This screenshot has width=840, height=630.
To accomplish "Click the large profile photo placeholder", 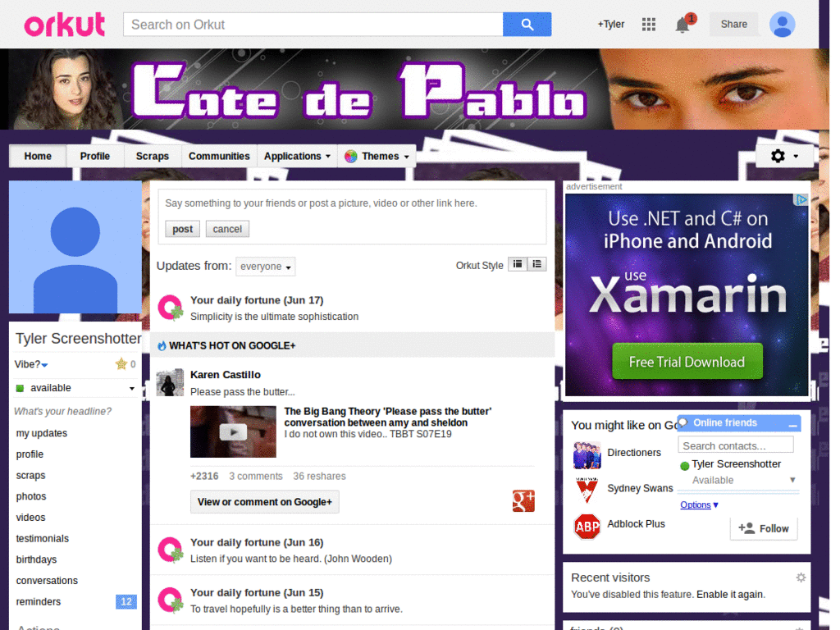I will coord(75,247).
